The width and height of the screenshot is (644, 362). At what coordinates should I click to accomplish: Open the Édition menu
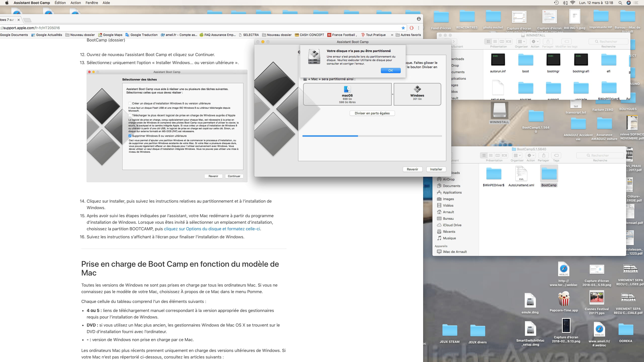coord(60,3)
